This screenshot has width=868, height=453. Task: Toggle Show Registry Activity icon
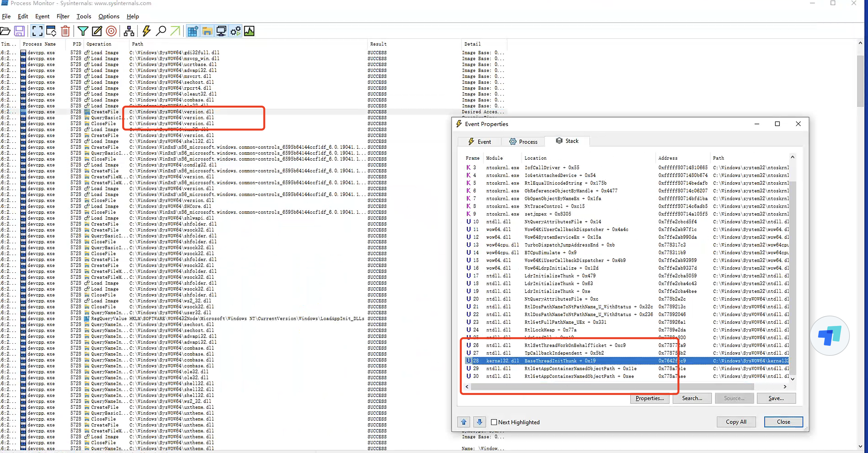click(193, 31)
